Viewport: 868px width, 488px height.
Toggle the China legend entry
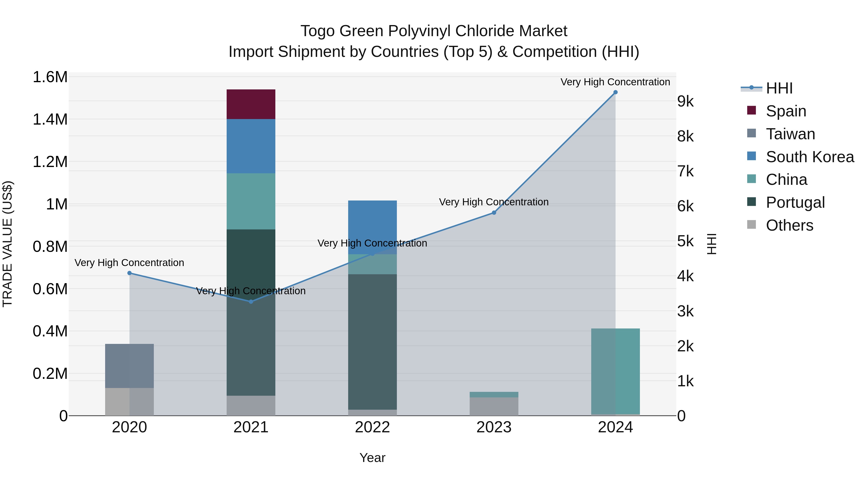[777, 180]
